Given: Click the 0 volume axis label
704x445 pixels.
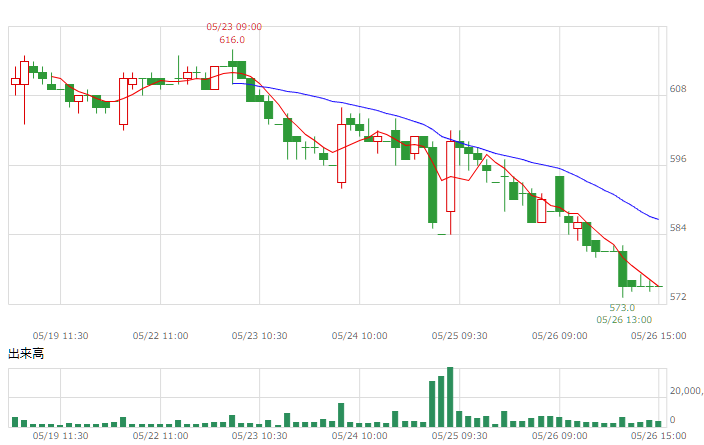Looking at the screenshot, I should pos(672,420).
